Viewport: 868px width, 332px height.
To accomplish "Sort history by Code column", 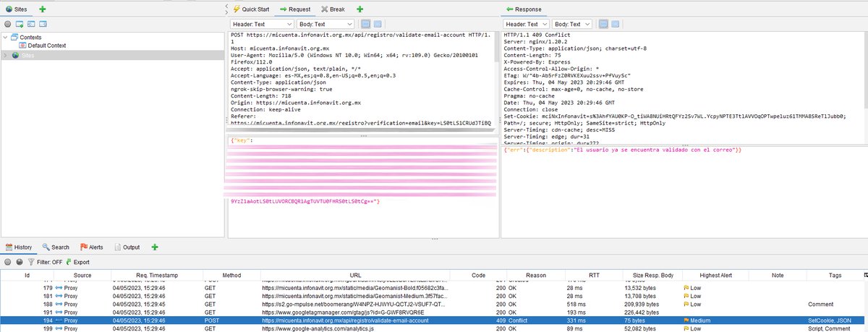I will [x=479, y=276].
